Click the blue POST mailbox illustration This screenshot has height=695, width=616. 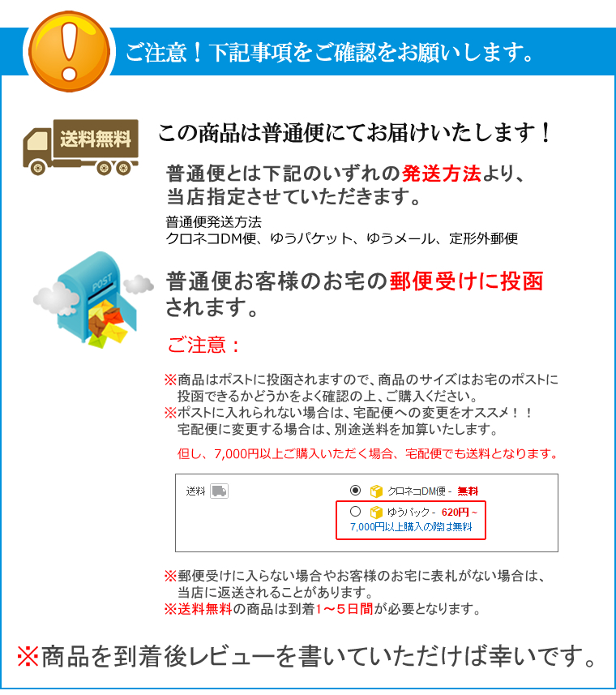pos(96,299)
